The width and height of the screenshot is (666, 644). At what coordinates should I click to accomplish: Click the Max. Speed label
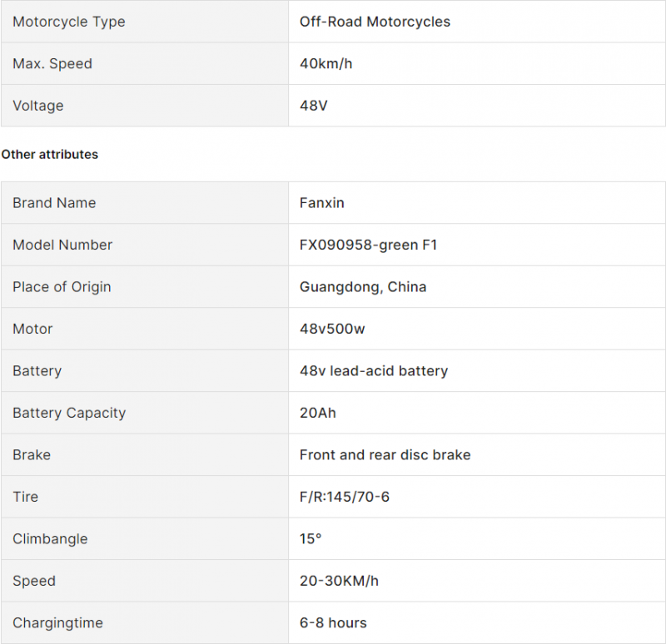point(52,64)
